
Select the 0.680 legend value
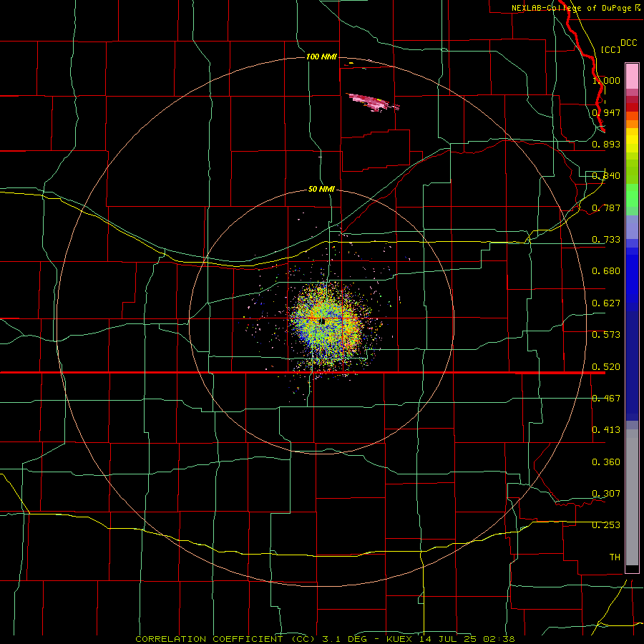click(606, 271)
